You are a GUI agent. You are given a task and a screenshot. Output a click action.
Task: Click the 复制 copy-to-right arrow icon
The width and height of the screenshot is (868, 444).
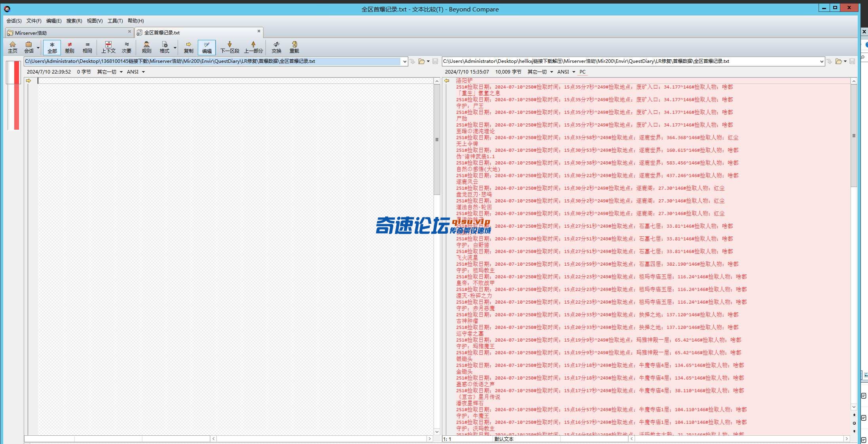pos(189,47)
